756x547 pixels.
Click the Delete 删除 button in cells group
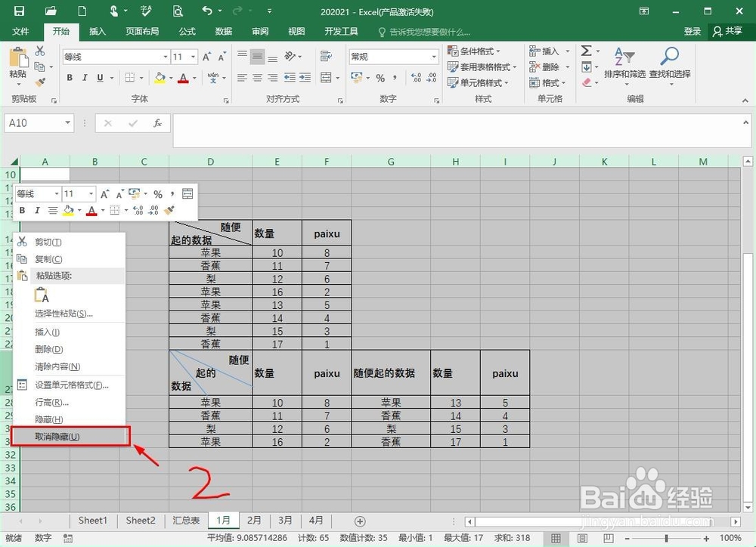pos(549,67)
